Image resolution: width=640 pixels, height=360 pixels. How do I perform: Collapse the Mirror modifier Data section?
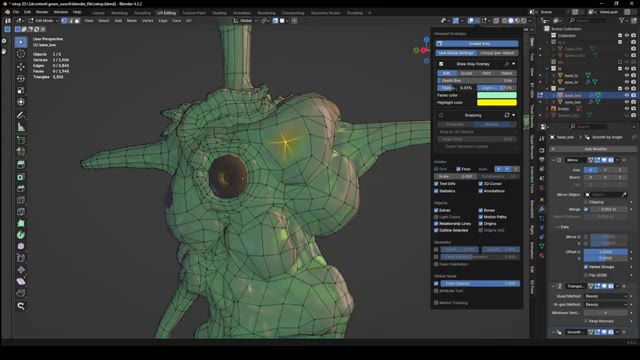pyautogui.click(x=558, y=227)
